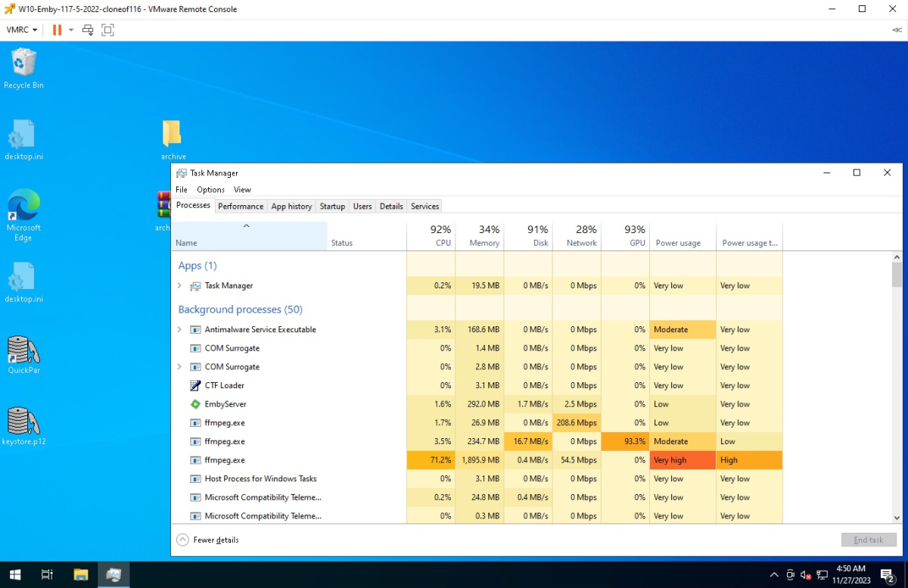The height and width of the screenshot is (588, 908).
Task: Expand the Task Manager app entry
Action: pos(179,286)
